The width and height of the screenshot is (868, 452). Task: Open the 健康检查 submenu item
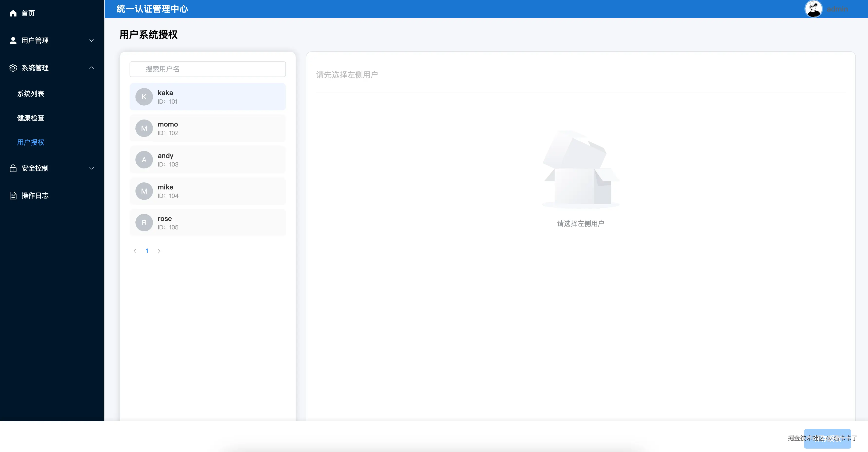click(x=31, y=118)
